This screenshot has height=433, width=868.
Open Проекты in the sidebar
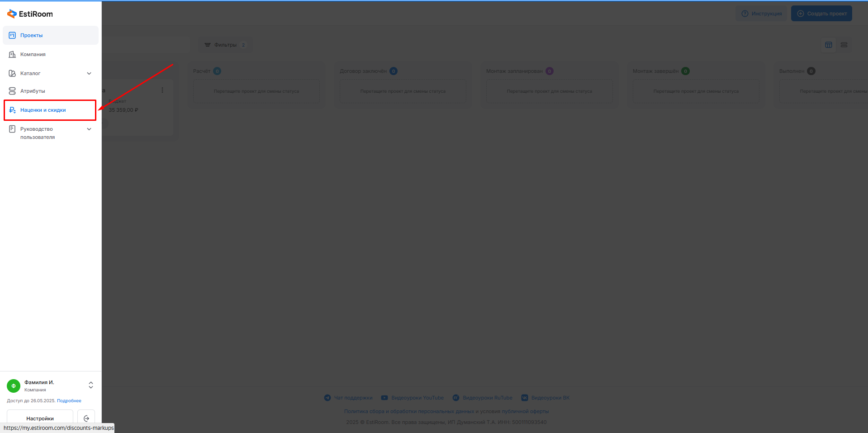[x=31, y=35]
